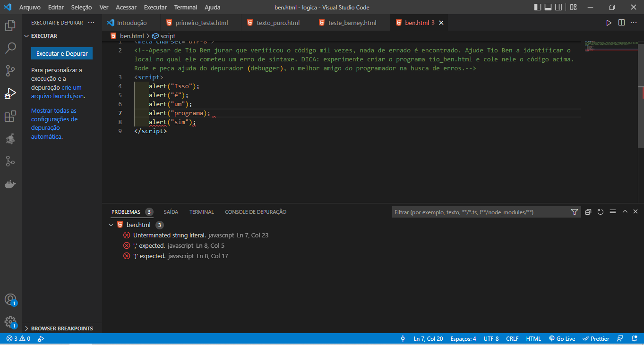Click the HTML language mode indicator

pos(533,339)
